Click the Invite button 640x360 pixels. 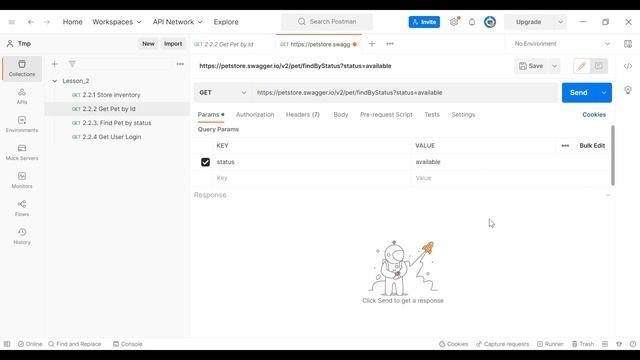[x=424, y=22]
